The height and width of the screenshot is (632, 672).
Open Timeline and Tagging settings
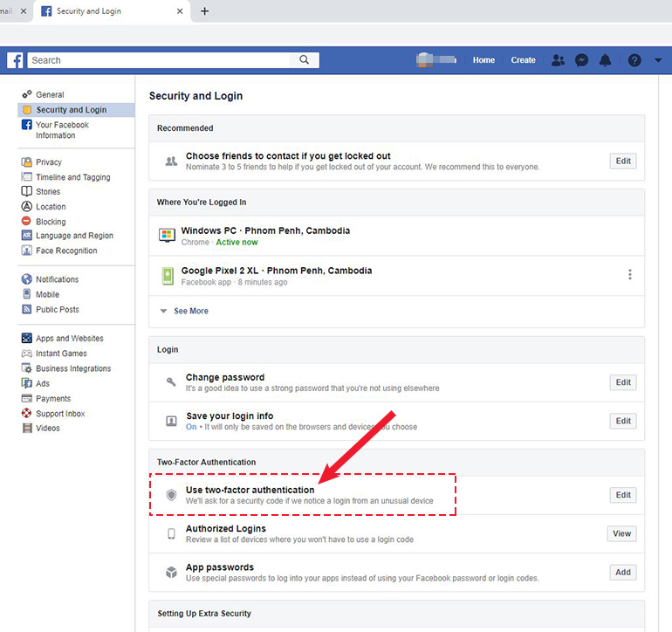pos(72,177)
